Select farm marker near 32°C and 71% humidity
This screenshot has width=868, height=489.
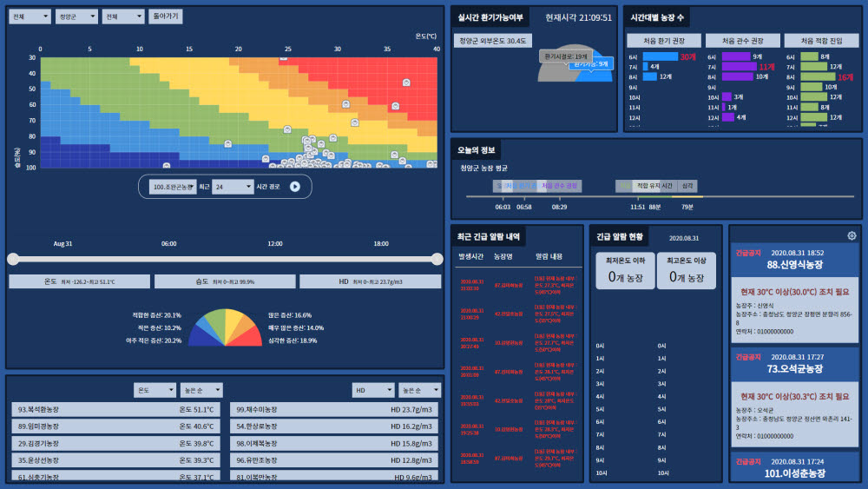(355, 122)
